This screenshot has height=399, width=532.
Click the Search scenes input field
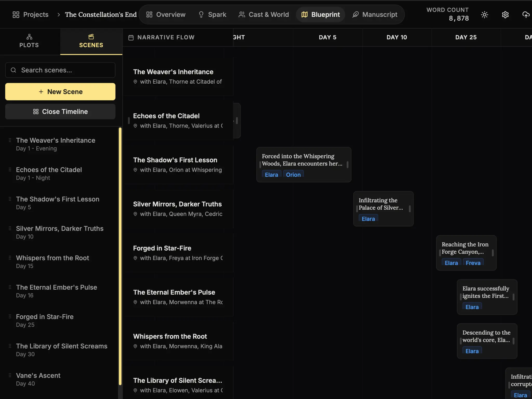coord(60,70)
